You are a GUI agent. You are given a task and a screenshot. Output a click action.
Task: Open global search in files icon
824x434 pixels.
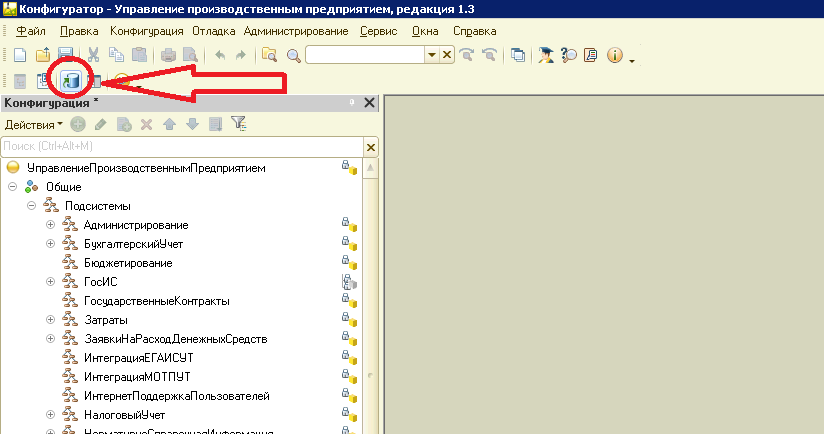[x=270, y=55]
